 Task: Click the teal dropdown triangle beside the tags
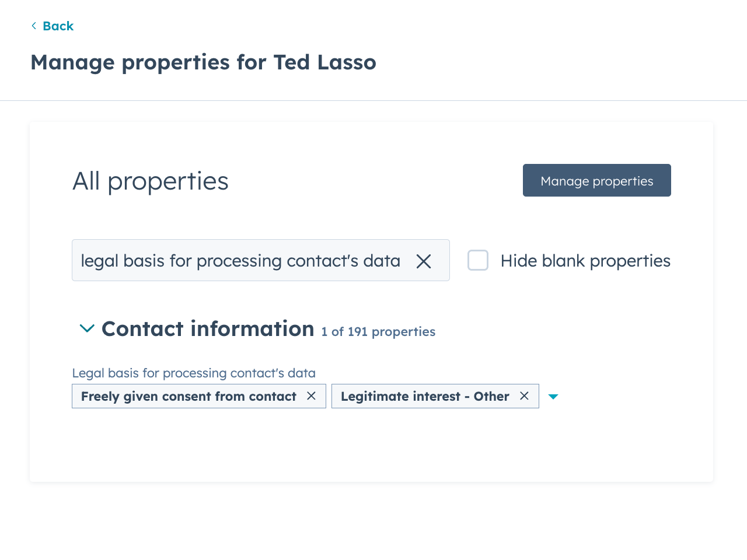pos(553,396)
